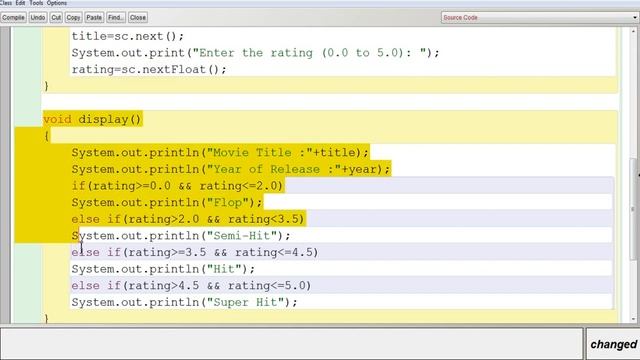Click the Undo button
The width and height of the screenshot is (640, 360).
click(x=38, y=18)
